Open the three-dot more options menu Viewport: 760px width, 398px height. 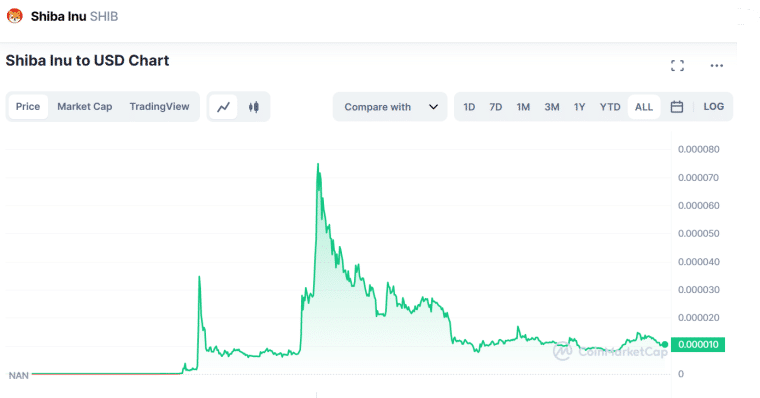coord(716,65)
